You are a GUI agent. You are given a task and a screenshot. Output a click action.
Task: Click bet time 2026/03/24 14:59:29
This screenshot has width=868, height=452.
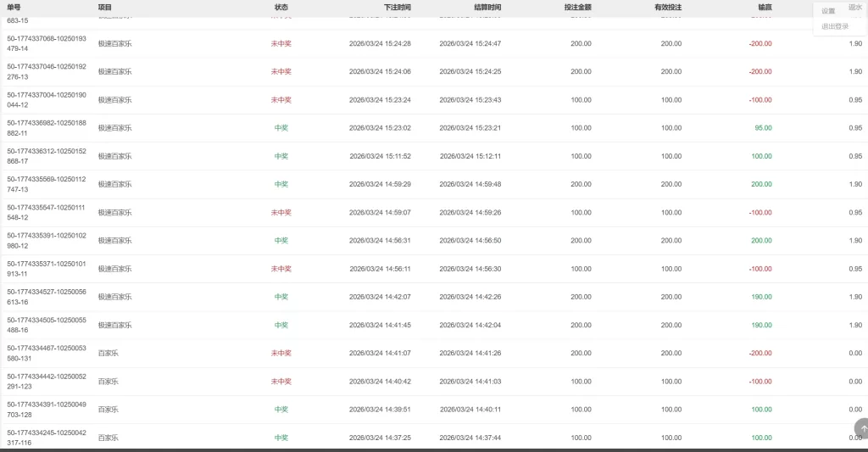coord(380,184)
